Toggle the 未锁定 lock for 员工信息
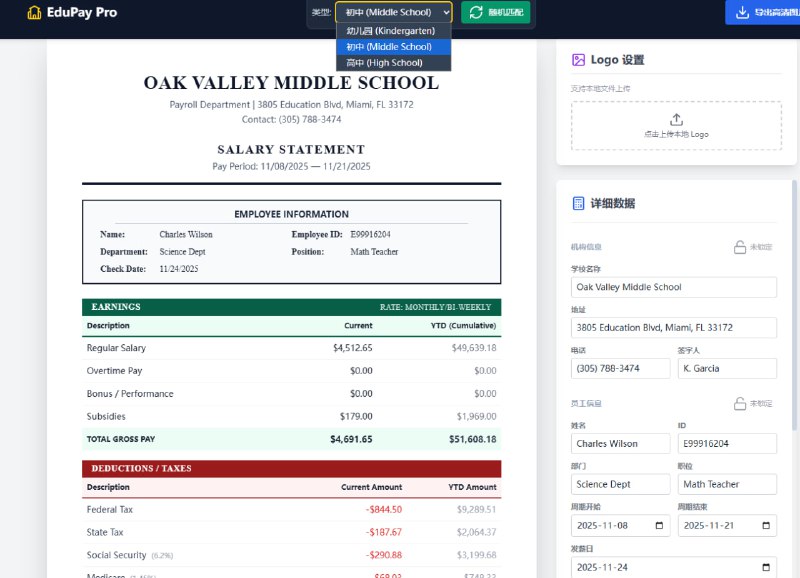The width and height of the screenshot is (800, 578). click(742, 404)
